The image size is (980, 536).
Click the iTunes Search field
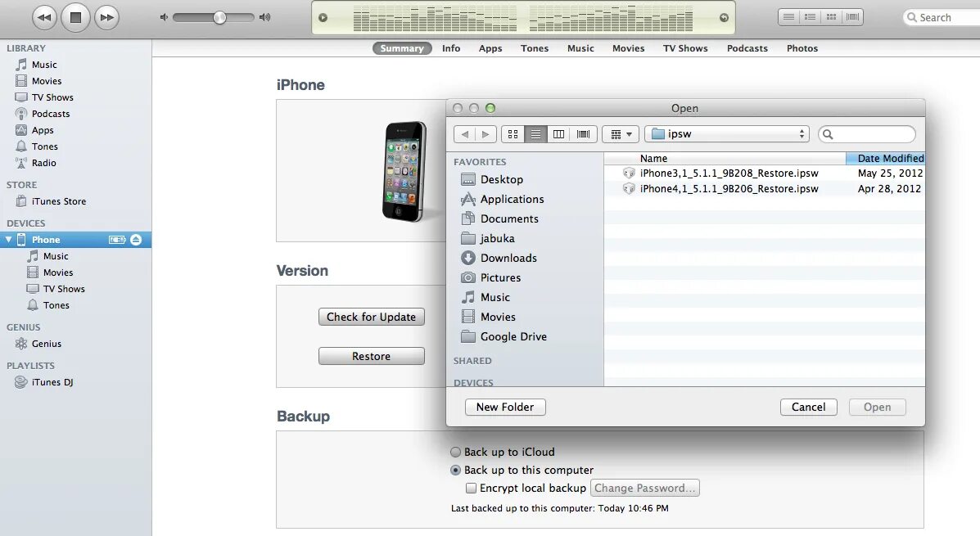[x=942, y=17]
